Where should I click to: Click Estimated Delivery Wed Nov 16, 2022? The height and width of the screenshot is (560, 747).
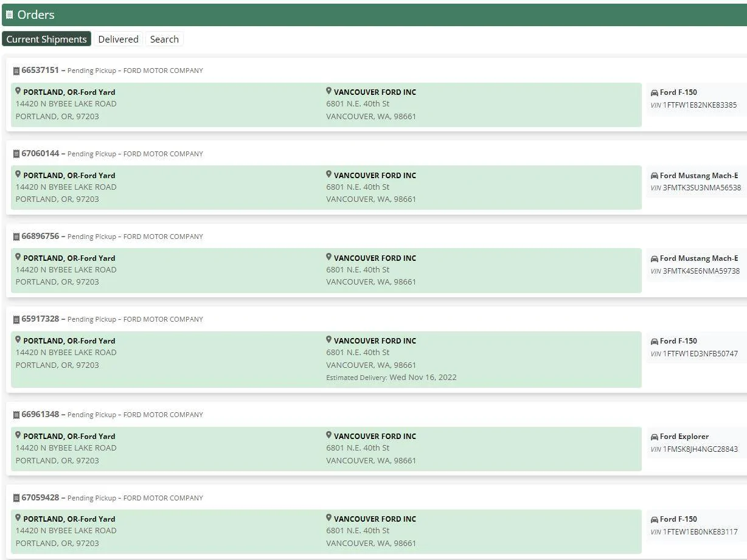391,377
